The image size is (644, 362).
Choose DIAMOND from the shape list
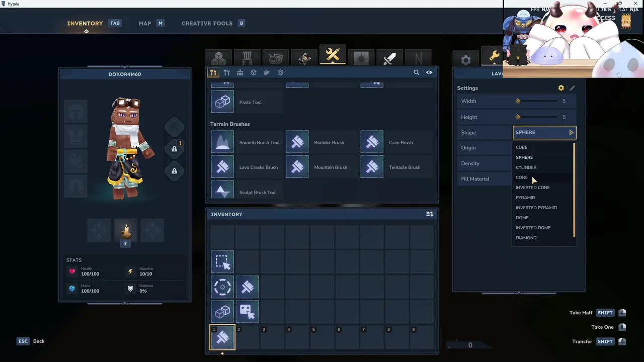(526, 238)
